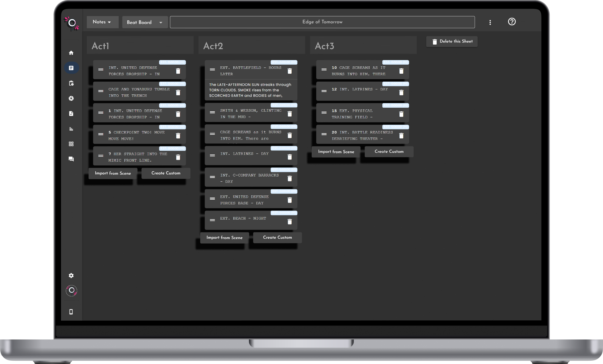Image resolution: width=603 pixels, height=364 pixels.
Task: Open the Notes dropdown menu
Action: pos(102,22)
